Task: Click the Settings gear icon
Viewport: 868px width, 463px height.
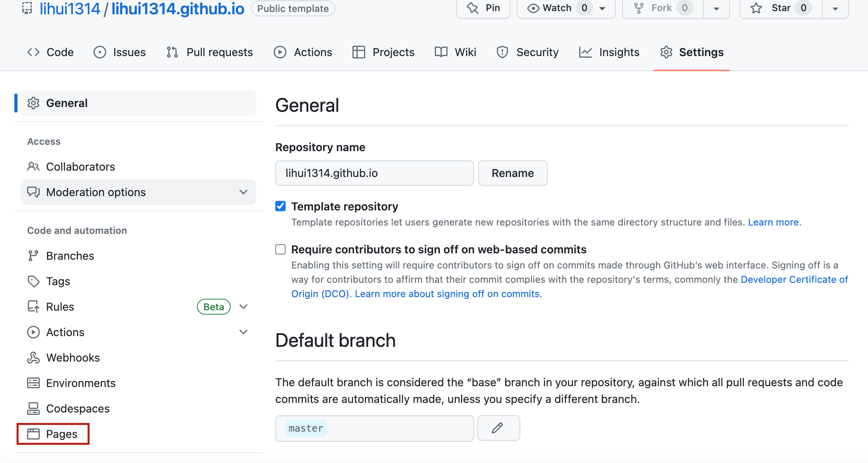Action: 667,52
